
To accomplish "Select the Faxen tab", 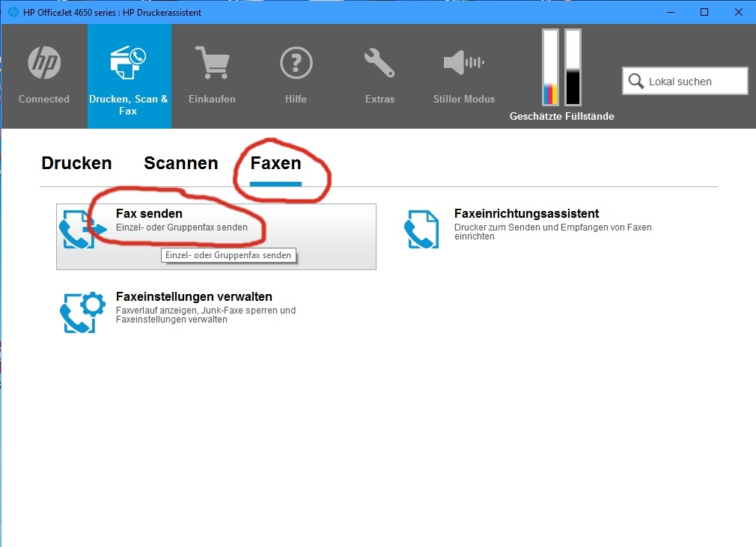I will click(x=277, y=162).
